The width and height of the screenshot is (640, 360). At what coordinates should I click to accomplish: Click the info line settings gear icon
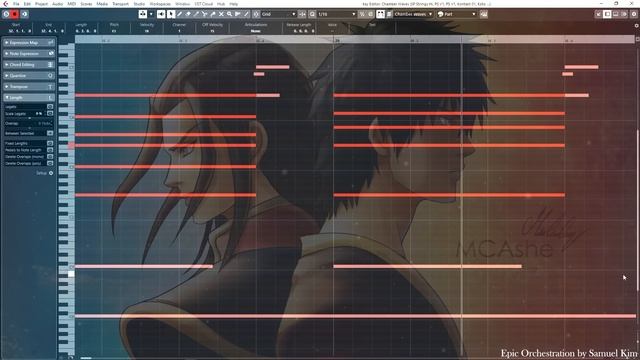click(x=636, y=25)
